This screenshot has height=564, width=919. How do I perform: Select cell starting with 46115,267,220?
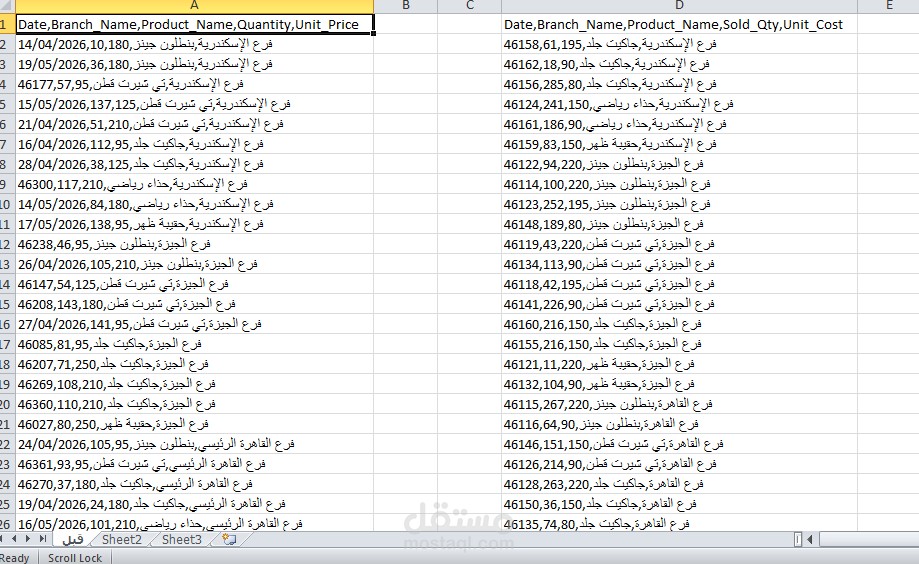click(679, 405)
